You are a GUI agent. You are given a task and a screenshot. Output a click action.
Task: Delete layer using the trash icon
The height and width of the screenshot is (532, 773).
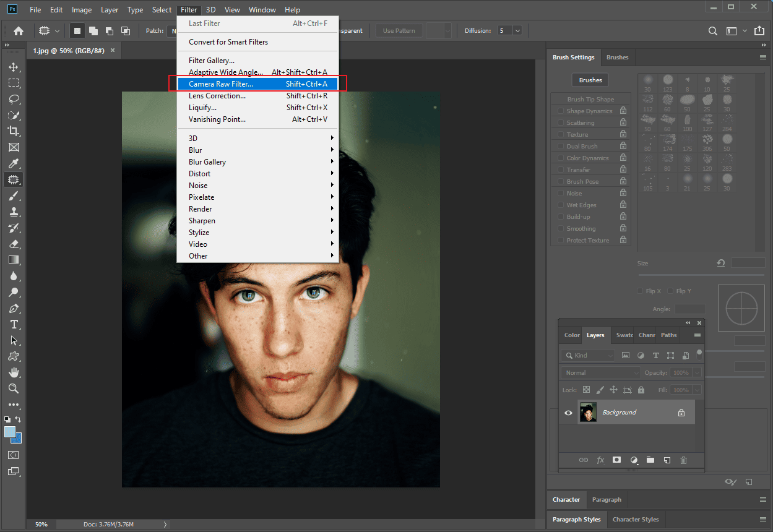tap(684, 460)
